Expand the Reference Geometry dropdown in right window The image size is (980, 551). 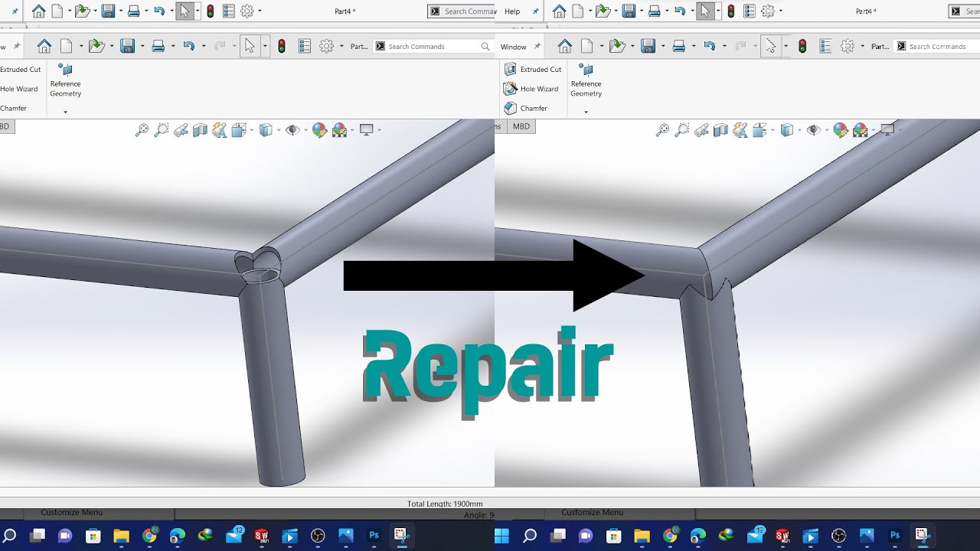click(586, 112)
